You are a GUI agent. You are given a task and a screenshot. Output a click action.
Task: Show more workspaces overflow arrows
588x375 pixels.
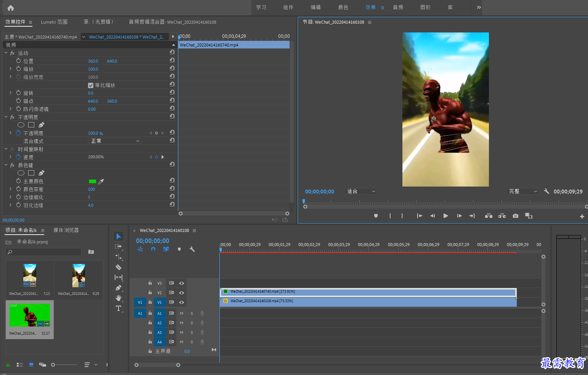[479, 7]
